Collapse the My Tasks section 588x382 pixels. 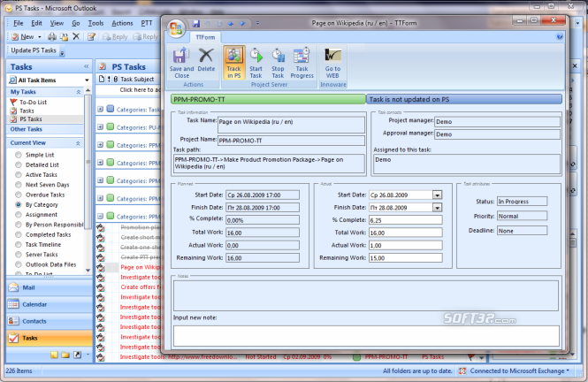[x=79, y=92]
